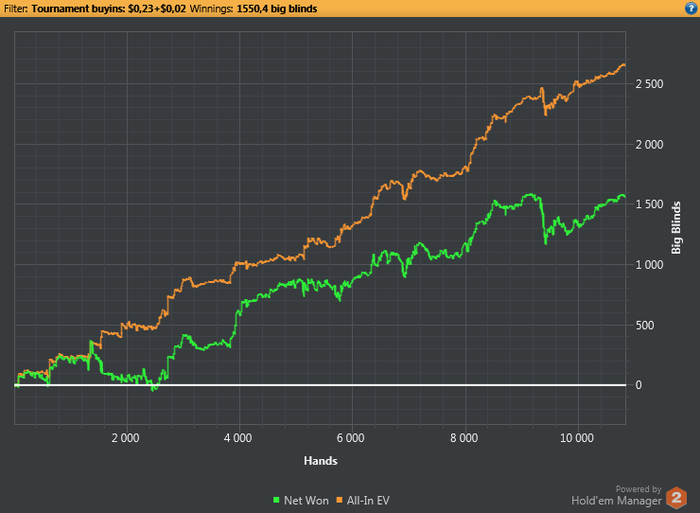Click the 8 000 hands axis label
Viewport: 700px width, 513px height.
pos(464,438)
